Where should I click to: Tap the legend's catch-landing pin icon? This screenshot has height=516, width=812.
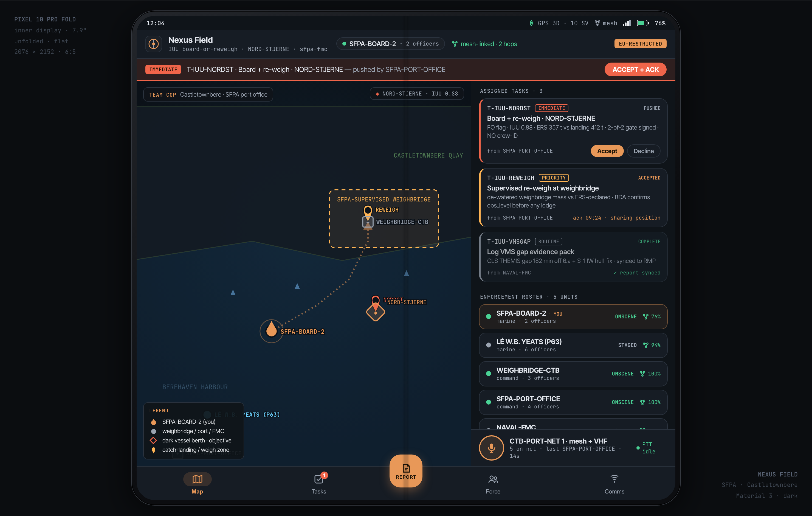click(x=153, y=450)
